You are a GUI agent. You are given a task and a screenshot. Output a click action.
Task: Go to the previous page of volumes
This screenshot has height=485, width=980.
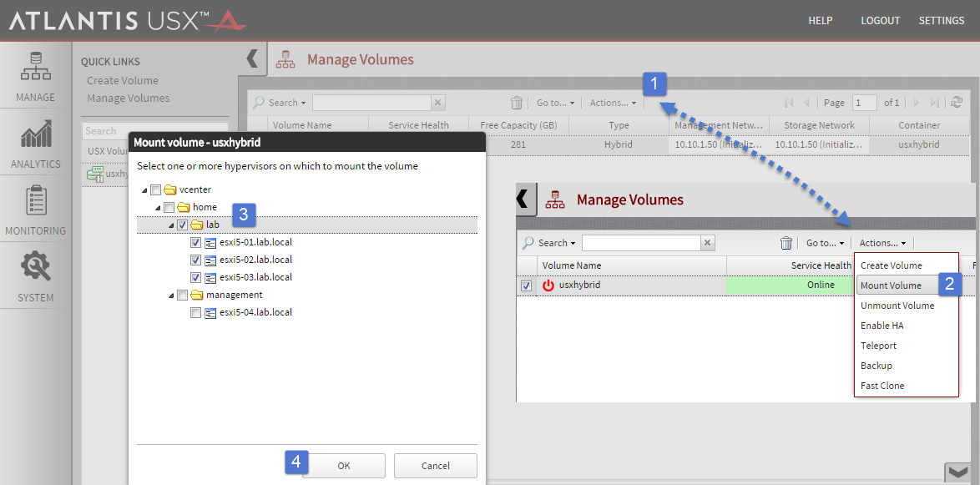pos(806,103)
